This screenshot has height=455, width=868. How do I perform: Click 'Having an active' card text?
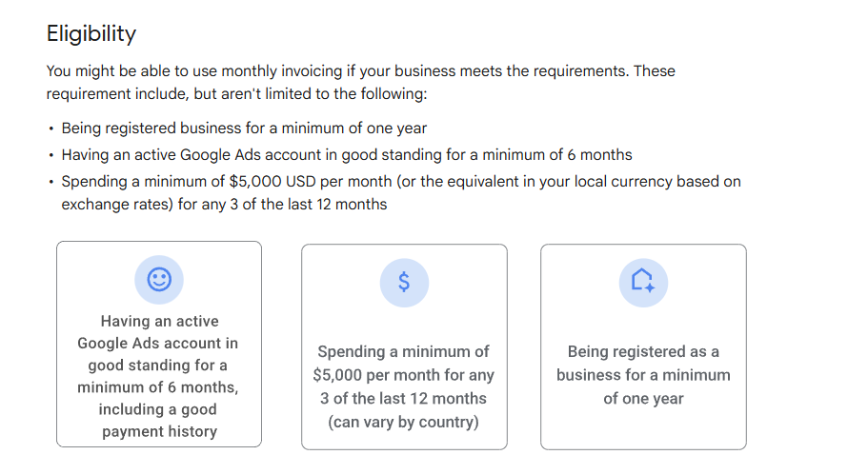pos(159,321)
